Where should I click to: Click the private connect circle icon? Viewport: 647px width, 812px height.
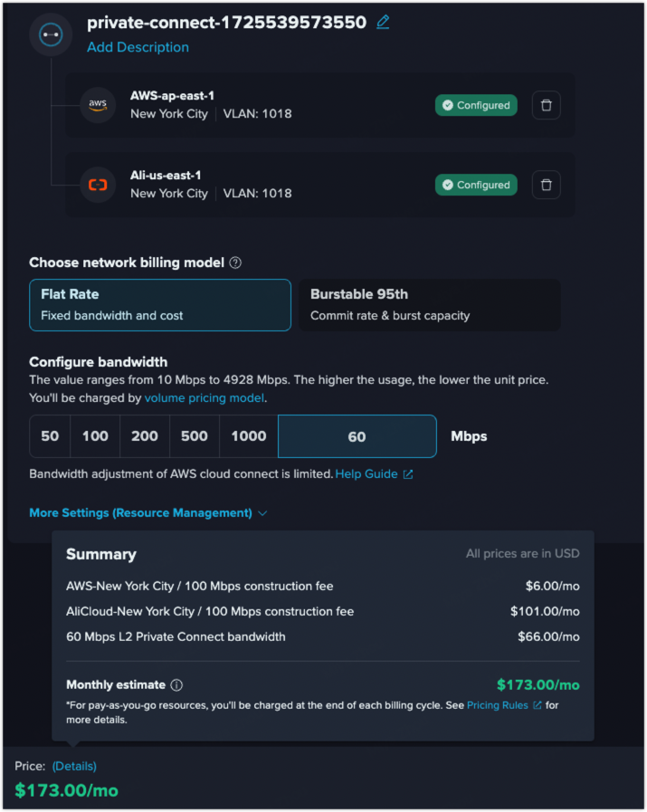tap(51, 34)
